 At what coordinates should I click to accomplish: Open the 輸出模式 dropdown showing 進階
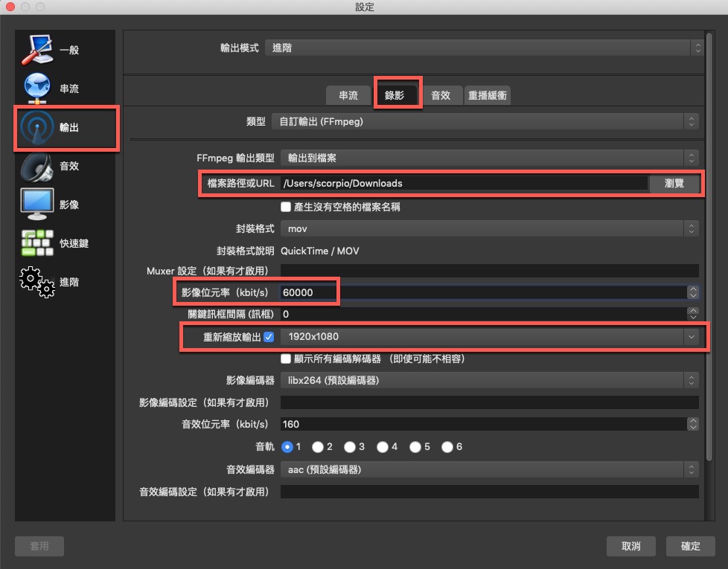coord(484,48)
